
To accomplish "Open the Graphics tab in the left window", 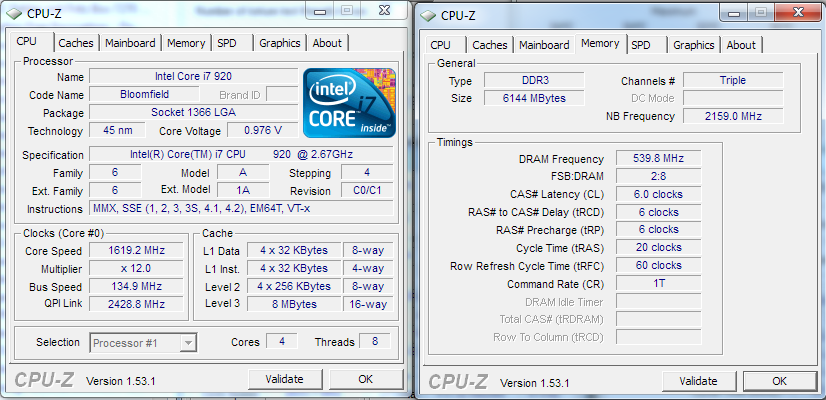I will [280, 43].
